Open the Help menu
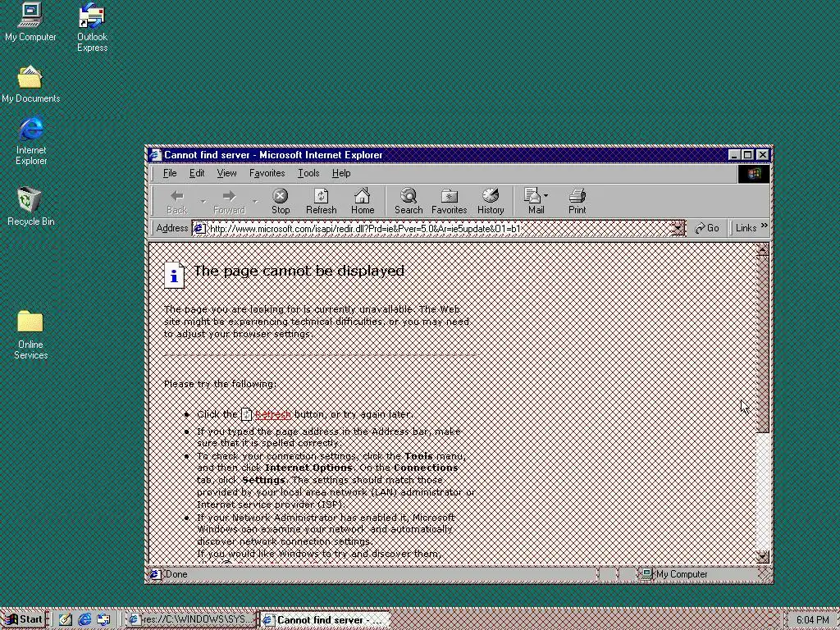Viewport: 840px width, 630px height. 341,173
